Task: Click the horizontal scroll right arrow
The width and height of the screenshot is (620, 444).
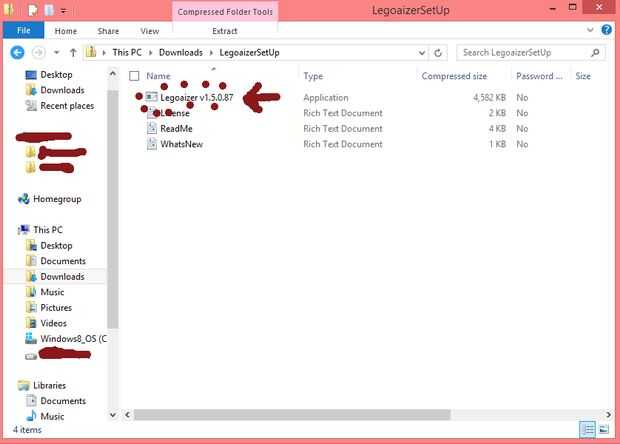Action: point(608,414)
